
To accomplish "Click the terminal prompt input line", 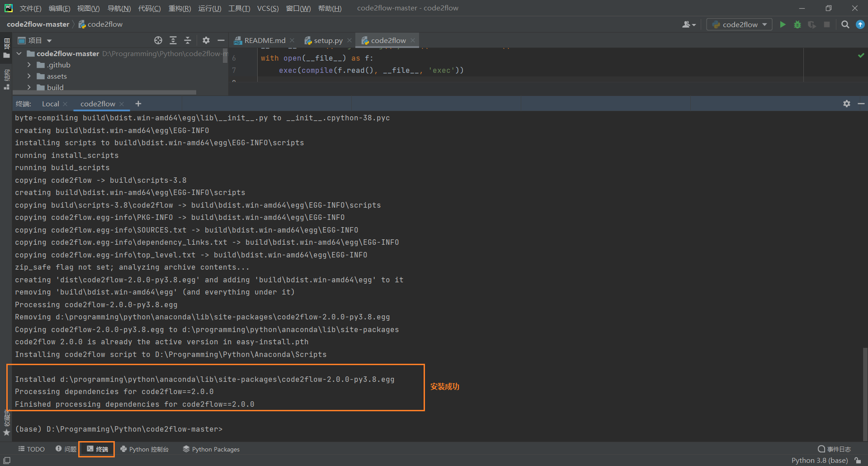I will pyautogui.click(x=118, y=429).
